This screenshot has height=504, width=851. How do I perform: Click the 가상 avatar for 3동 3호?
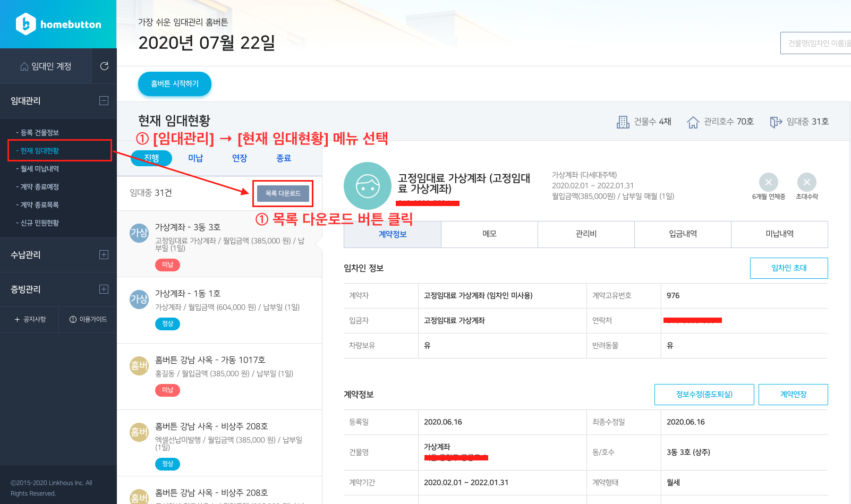139,233
